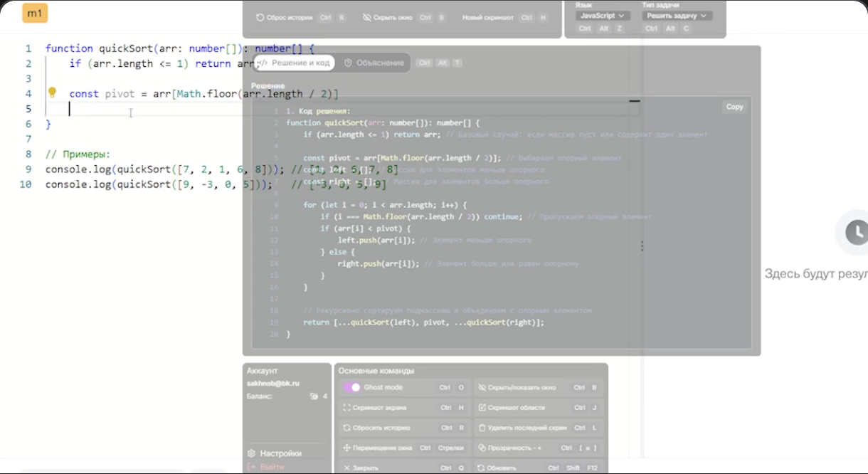Viewport: 868px width, 474px height.
Task: Click the Основные команды heading
Action: point(376,371)
